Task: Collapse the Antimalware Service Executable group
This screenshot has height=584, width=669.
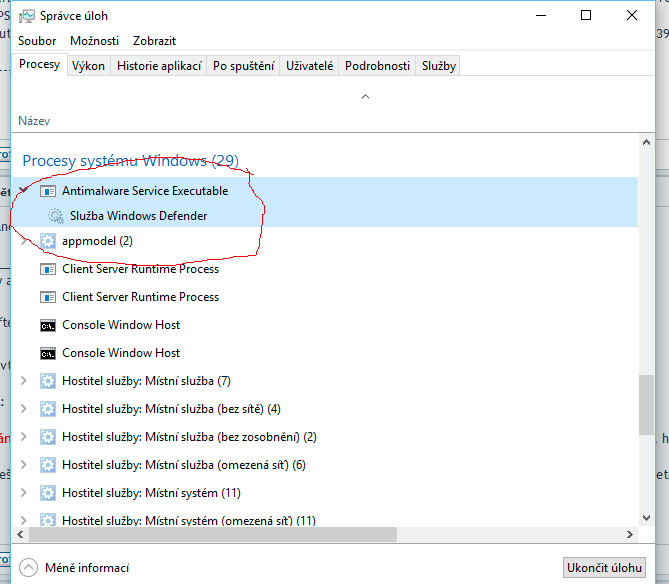Action: (x=24, y=190)
